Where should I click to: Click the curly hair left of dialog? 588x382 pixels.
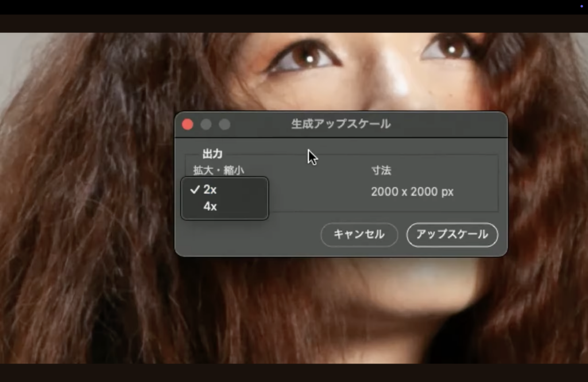pyautogui.click(x=86, y=201)
